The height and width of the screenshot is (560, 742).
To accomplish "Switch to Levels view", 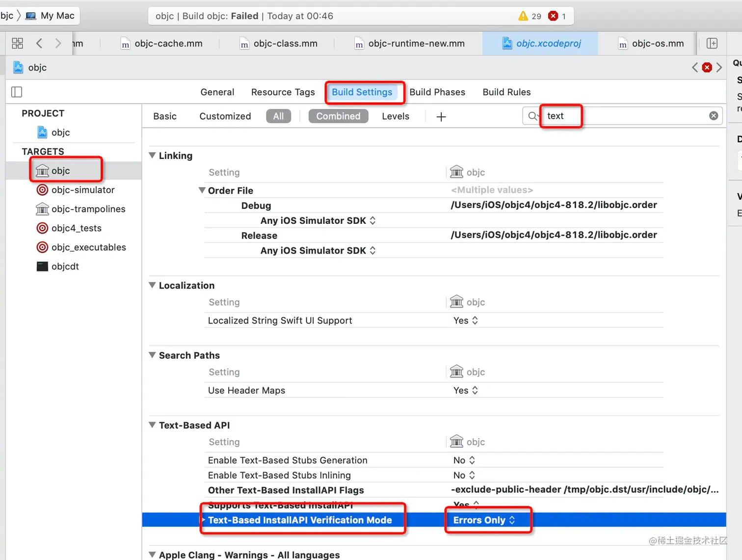I will (396, 116).
